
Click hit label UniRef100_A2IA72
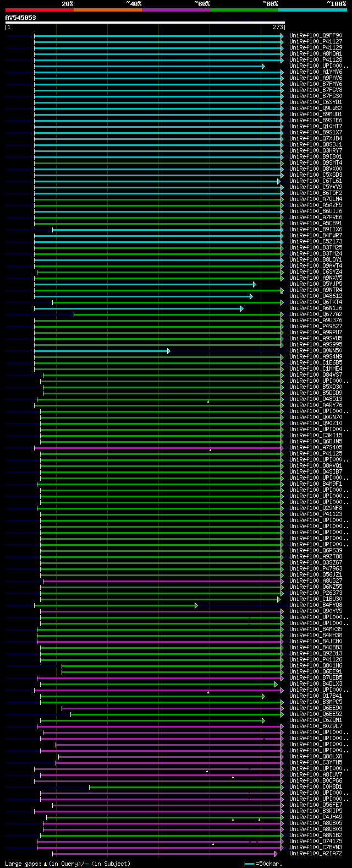316,854
